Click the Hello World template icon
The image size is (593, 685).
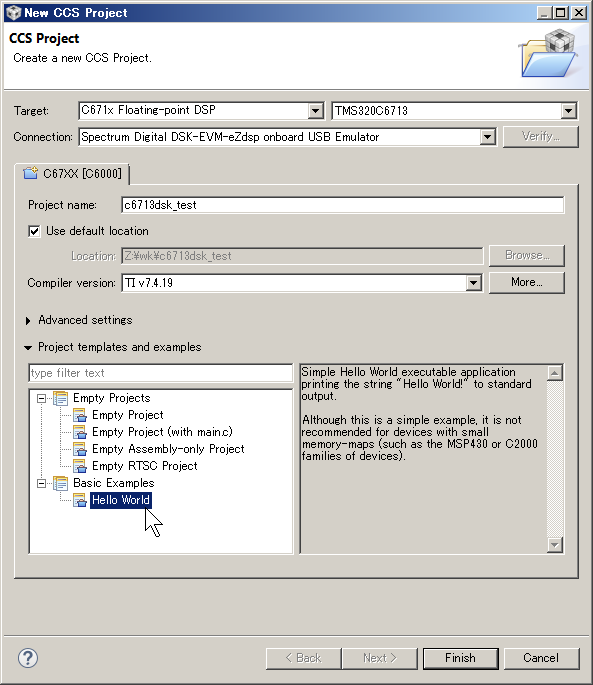tap(80, 500)
